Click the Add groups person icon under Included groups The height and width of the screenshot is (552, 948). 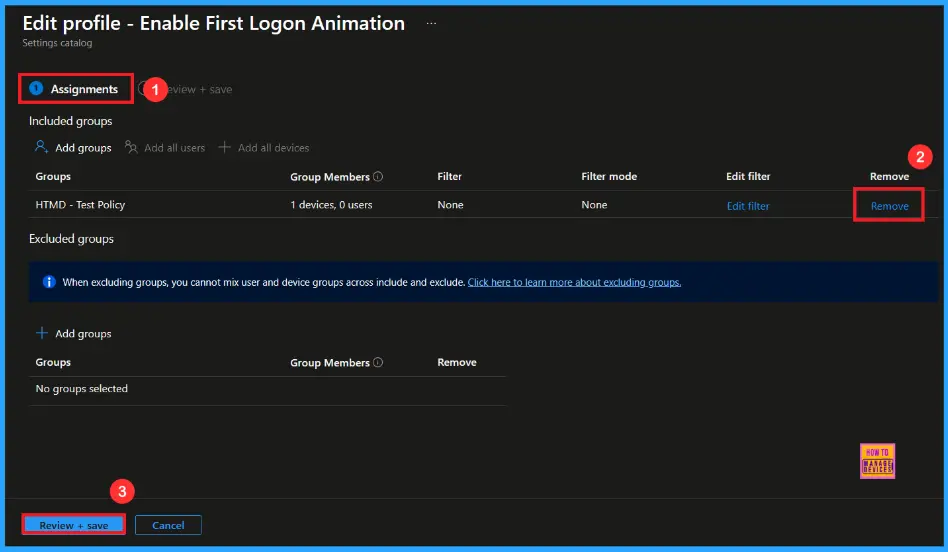coord(41,147)
